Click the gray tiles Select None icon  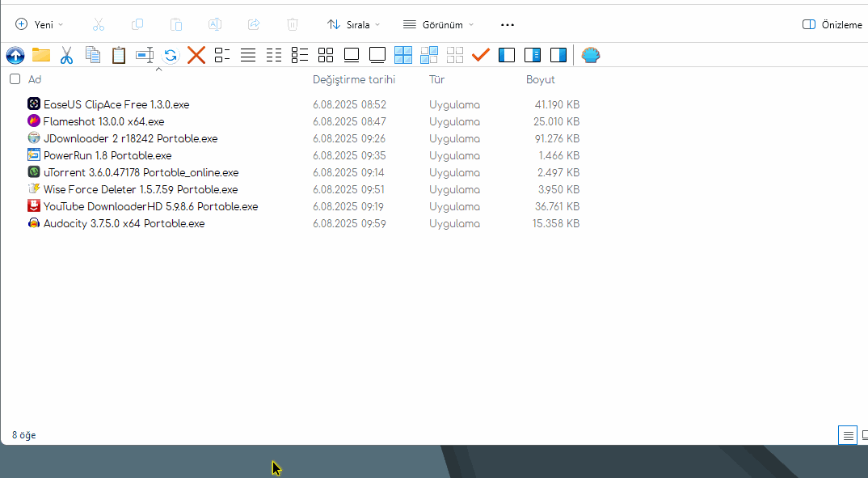455,55
